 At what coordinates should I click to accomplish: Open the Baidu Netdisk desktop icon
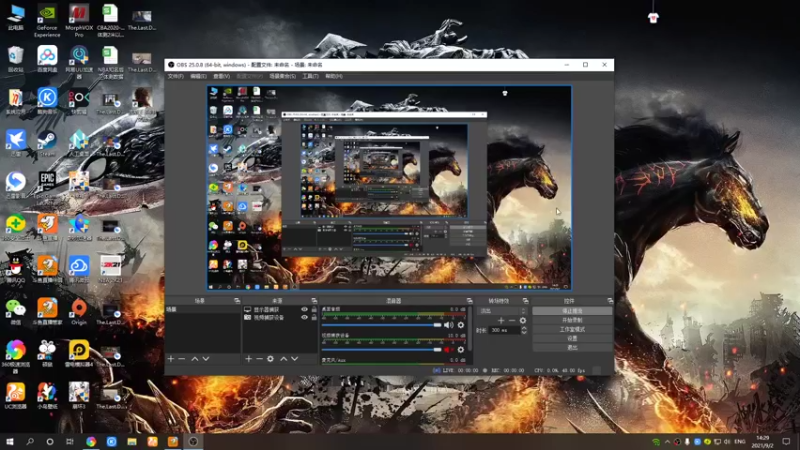47,59
